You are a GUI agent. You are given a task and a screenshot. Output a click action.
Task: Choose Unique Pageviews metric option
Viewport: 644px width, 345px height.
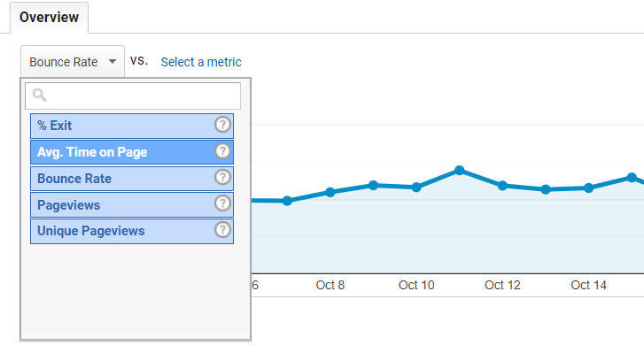coord(132,231)
